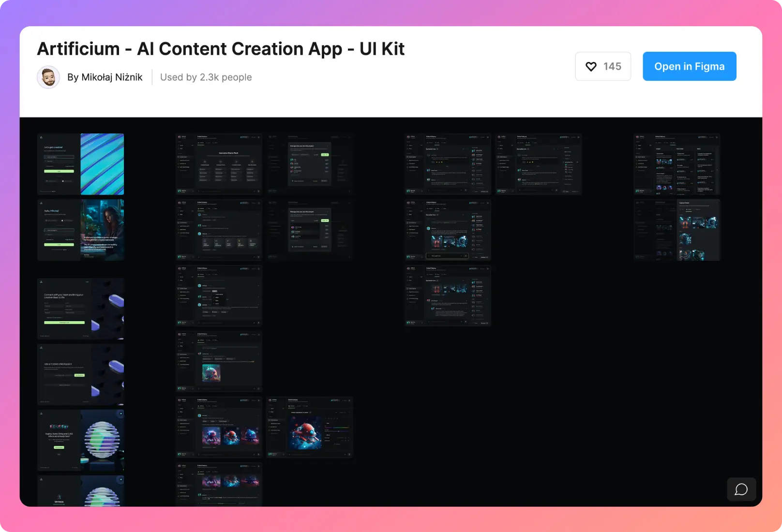
Task: Open the chat bubble icon at bottom right
Action: point(741,489)
